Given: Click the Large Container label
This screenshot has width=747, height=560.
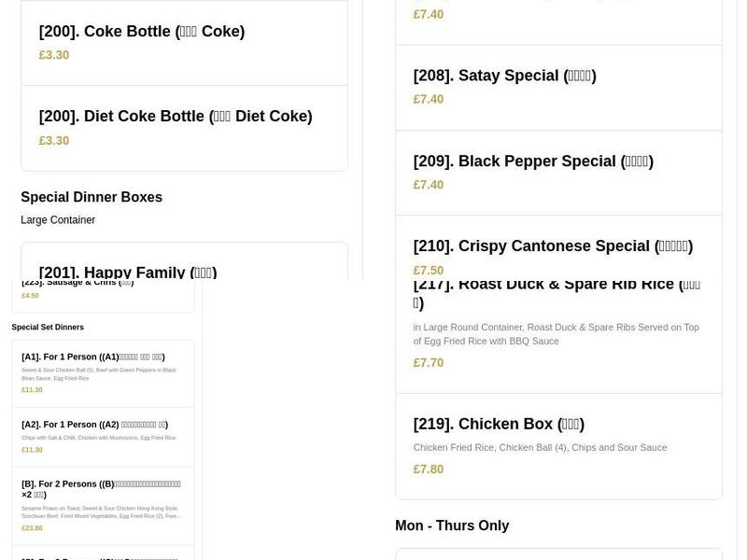Looking at the screenshot, I should [58, 219].
